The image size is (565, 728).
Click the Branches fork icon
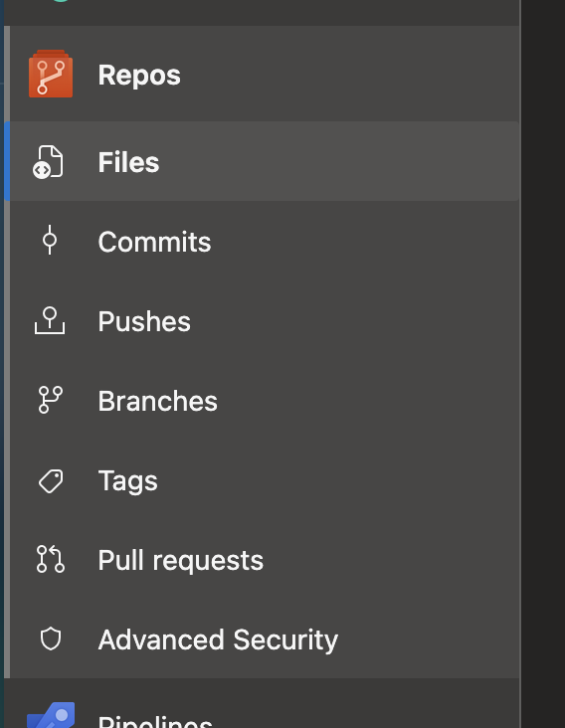tap(50, 400)
